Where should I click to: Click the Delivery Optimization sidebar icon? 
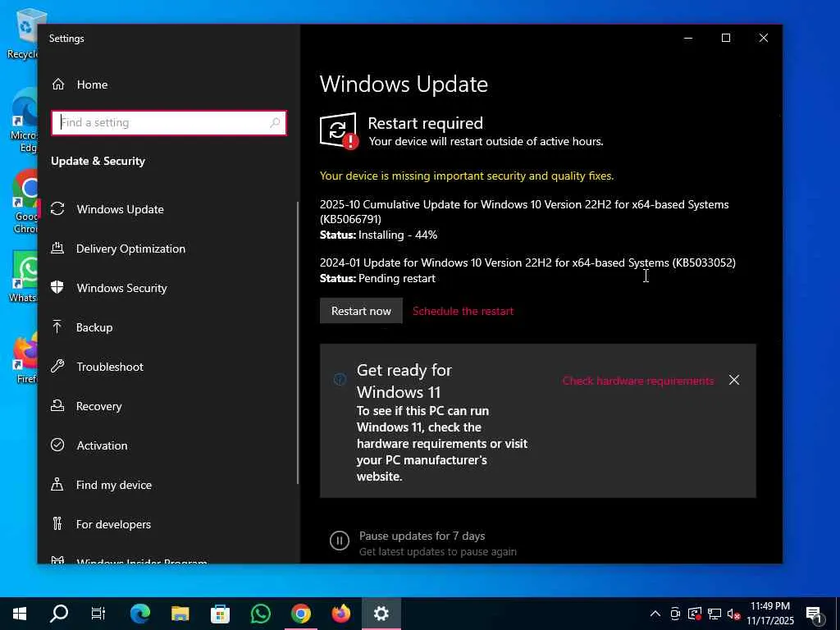click(57, 248)
